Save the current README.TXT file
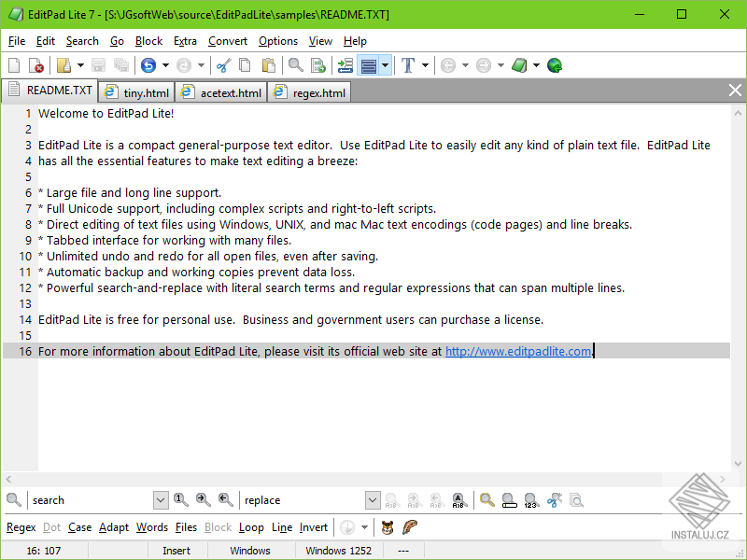Screen dimensions: 747x560 click(98, 64)
